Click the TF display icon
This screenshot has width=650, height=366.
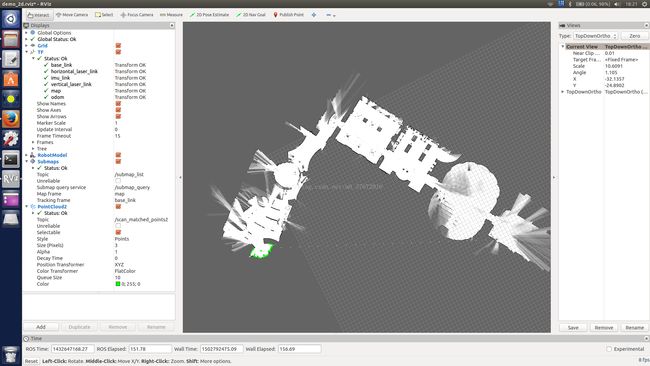tap(33, 52)
